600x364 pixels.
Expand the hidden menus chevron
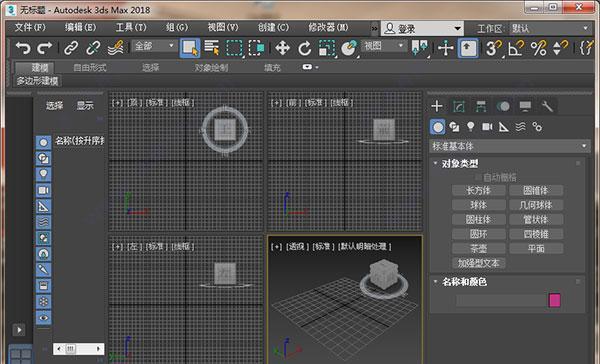point(374,28)
